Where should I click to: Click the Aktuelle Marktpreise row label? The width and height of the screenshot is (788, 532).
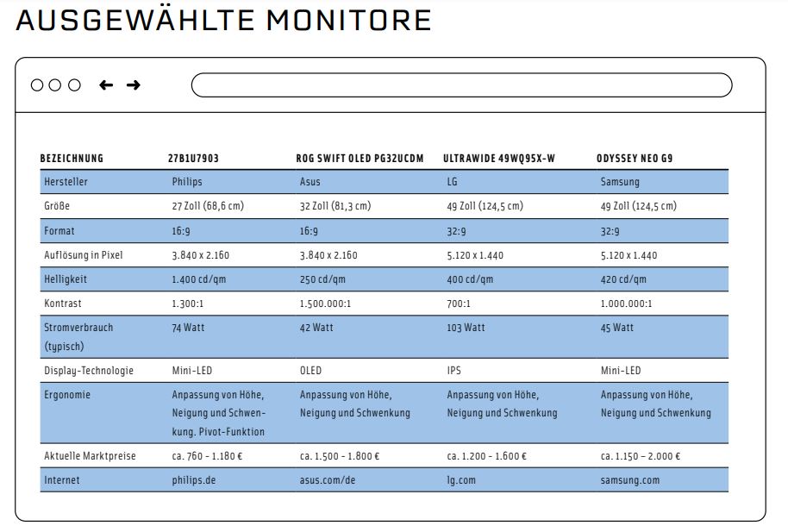click(90, 456)
